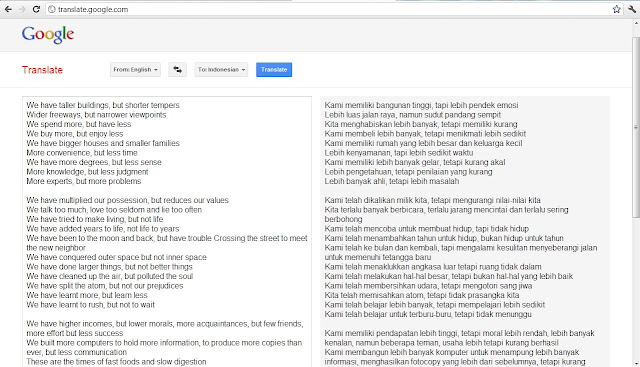
Task: Click the Google logo
Action: (x=48, y=34)
